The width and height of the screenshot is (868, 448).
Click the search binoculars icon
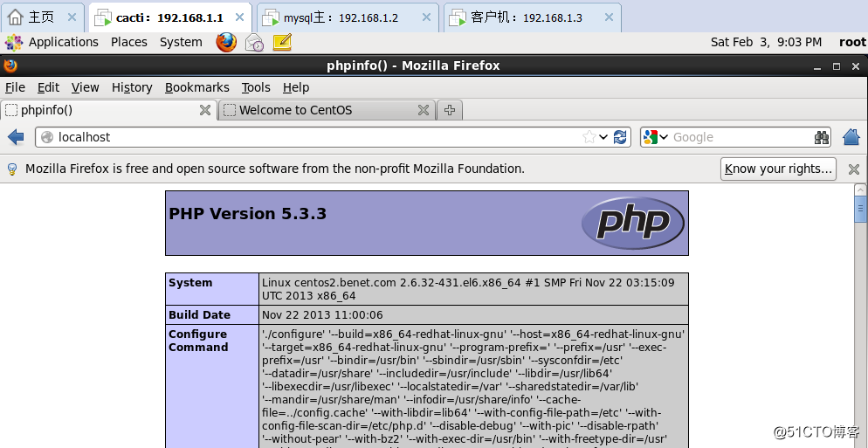[x=822, y=137]
